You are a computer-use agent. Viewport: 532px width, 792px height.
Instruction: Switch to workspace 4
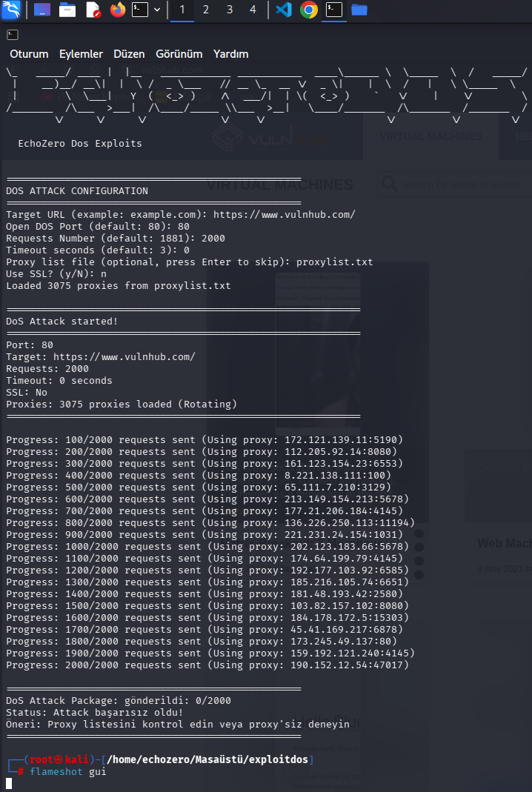coord(253,10)
